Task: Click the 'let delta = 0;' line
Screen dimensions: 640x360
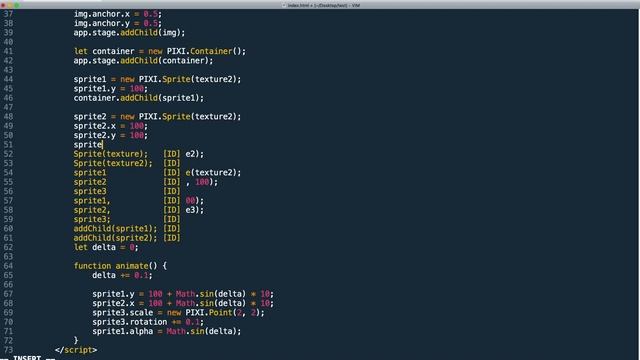Action: click(106, 247)
